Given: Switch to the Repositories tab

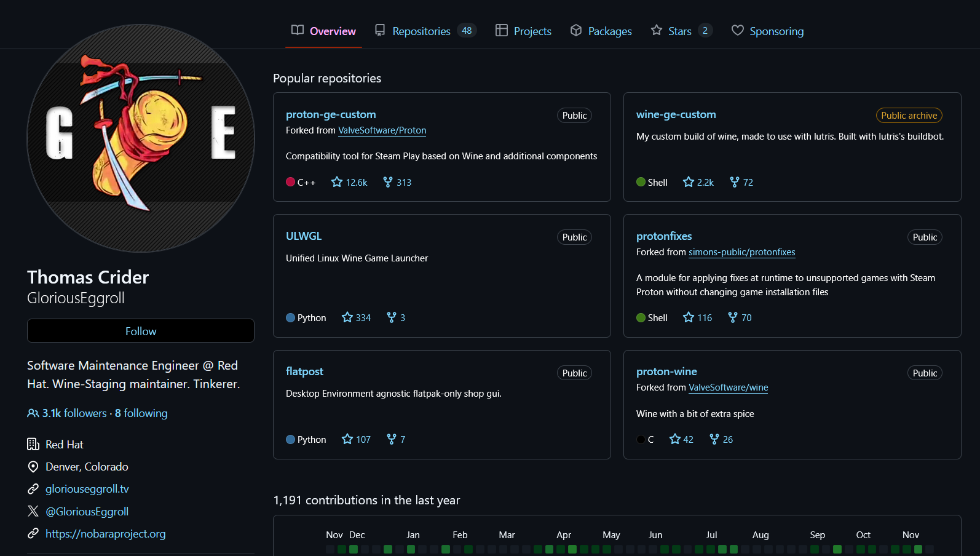Looking at the screenshot, I should pos(425,31).
